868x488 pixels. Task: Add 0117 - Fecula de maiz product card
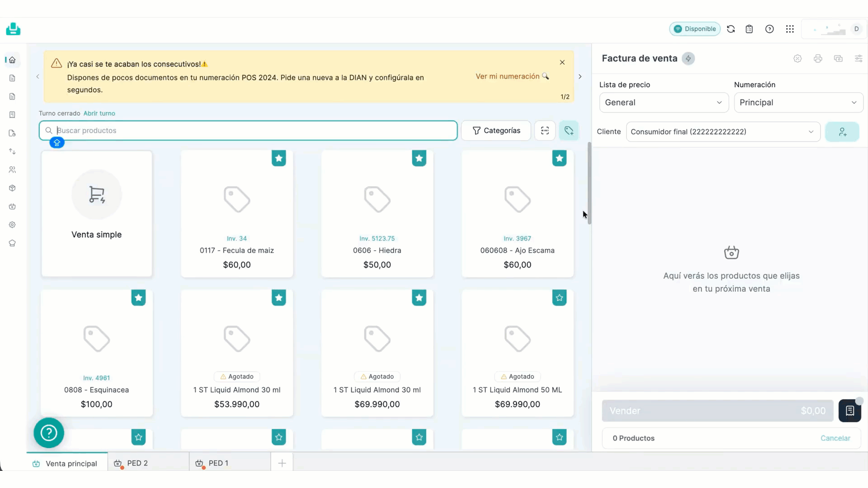click(237, 213)
